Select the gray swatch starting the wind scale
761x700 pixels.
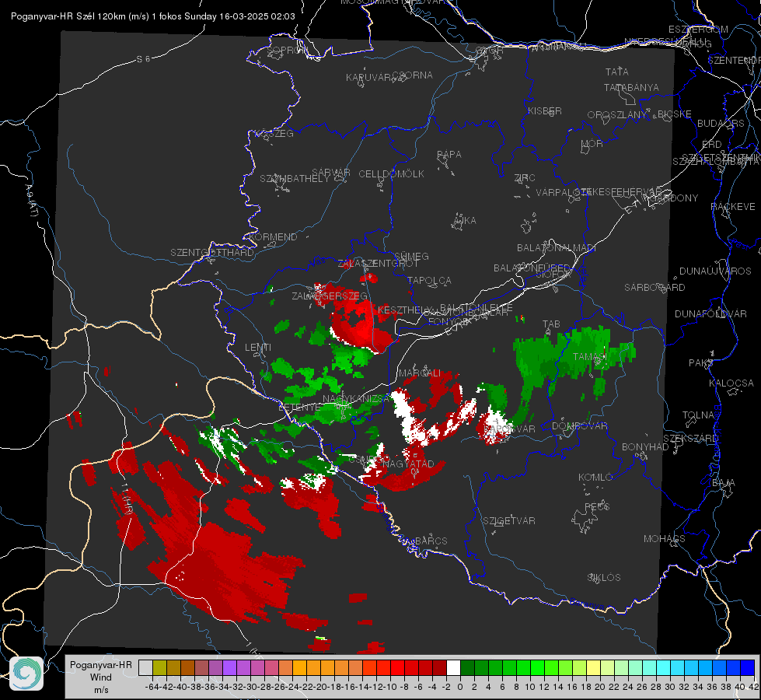(x=145, y=667)
